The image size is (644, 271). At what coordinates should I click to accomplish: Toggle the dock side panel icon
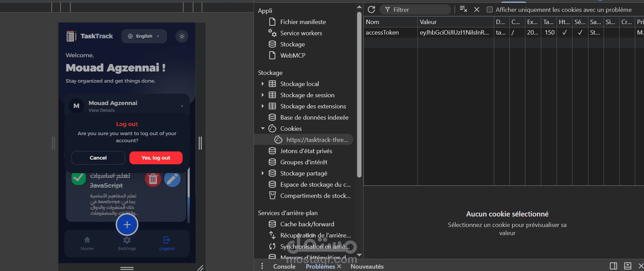[613, 266]
